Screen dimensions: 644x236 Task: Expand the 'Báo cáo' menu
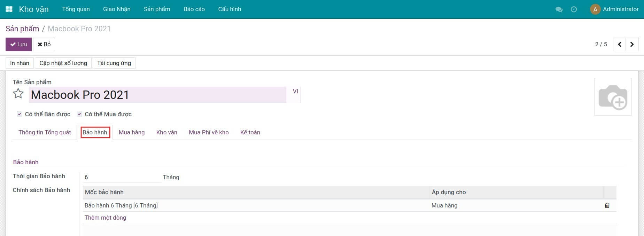194,9
